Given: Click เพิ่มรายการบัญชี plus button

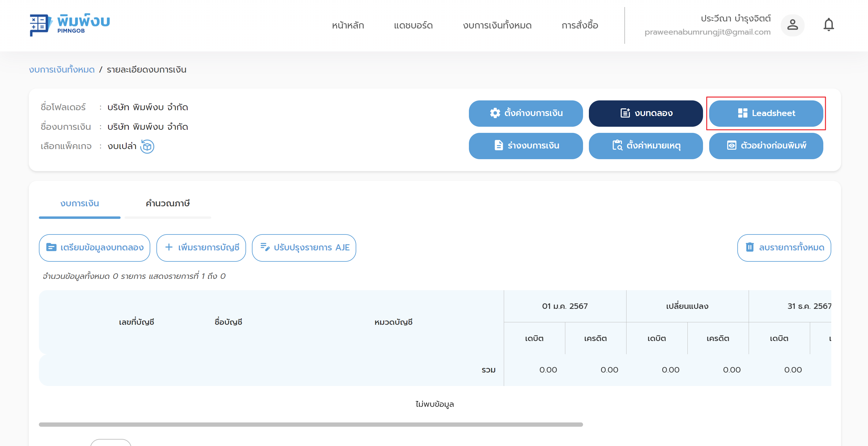Looking at the screenshot, I should click(201, 248).
